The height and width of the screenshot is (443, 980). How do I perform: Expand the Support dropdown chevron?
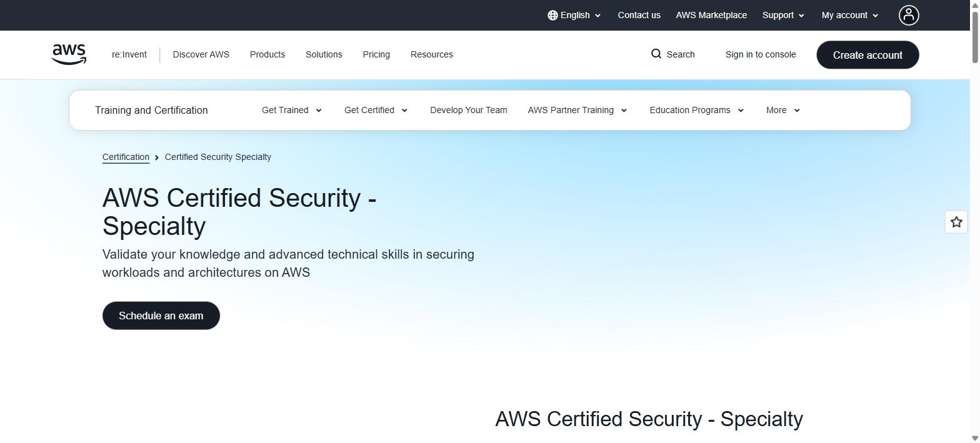pyautogui.click(x=801, y=16)
